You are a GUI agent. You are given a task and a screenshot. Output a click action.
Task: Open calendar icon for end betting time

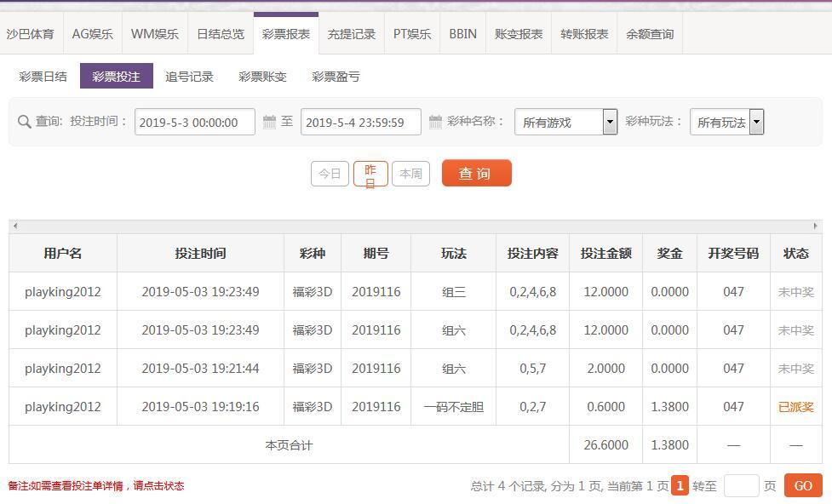point(436,122)
